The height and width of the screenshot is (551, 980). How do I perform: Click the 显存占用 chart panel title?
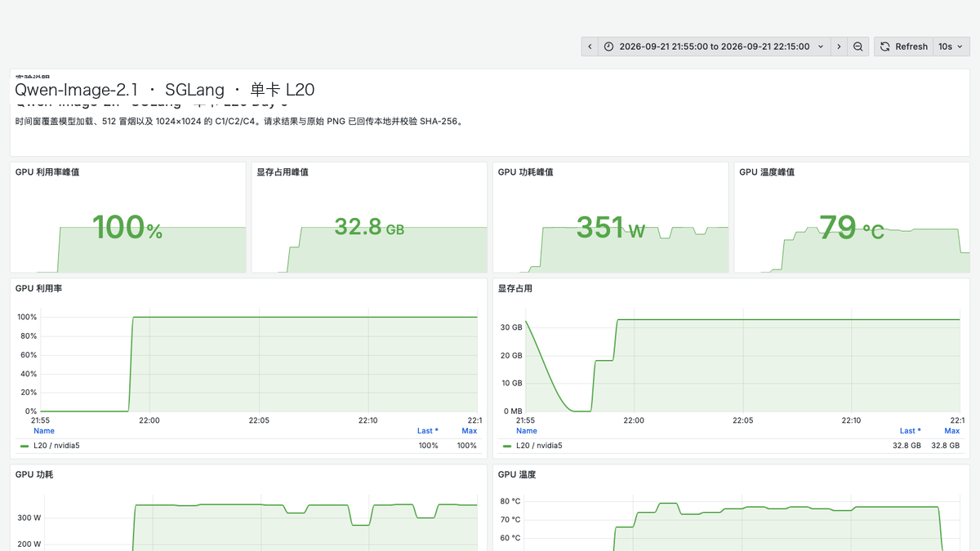(515, 288)
